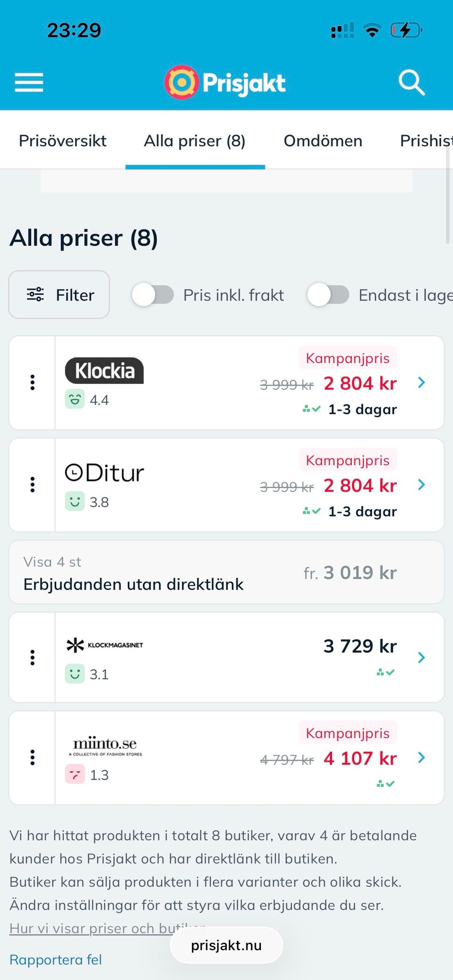Open miinto.se offer via chevron arrow
Viewport: 453px width, 980px height.
[x=421, y=757]
